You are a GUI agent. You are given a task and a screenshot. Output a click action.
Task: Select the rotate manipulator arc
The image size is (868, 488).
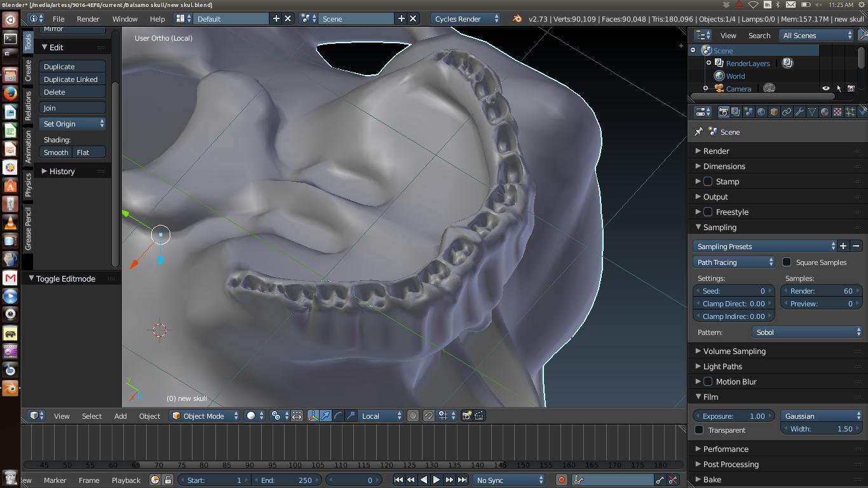(x=338, y=416)
